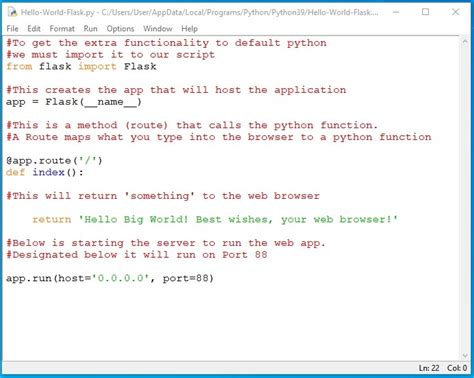The image size is (474, 378).
Task: Click the scrollbar up arrow
Action: 465,41
